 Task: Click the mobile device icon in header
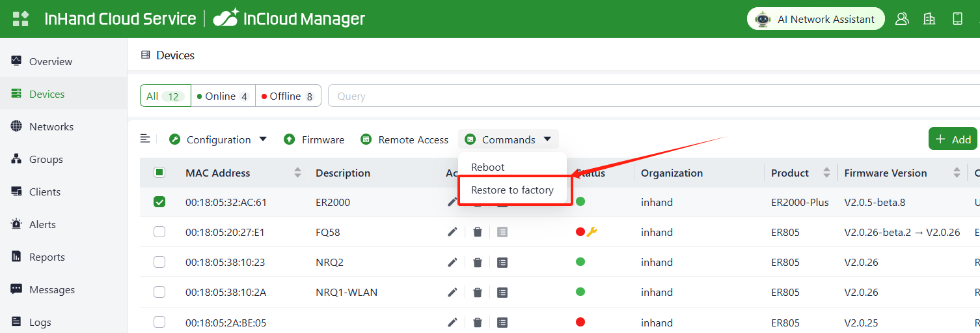pyautogui.click(x=957, y=19)
